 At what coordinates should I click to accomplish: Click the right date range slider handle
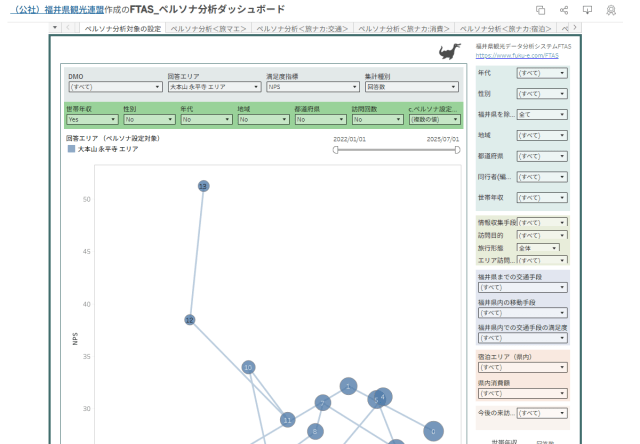click(457, 150)
